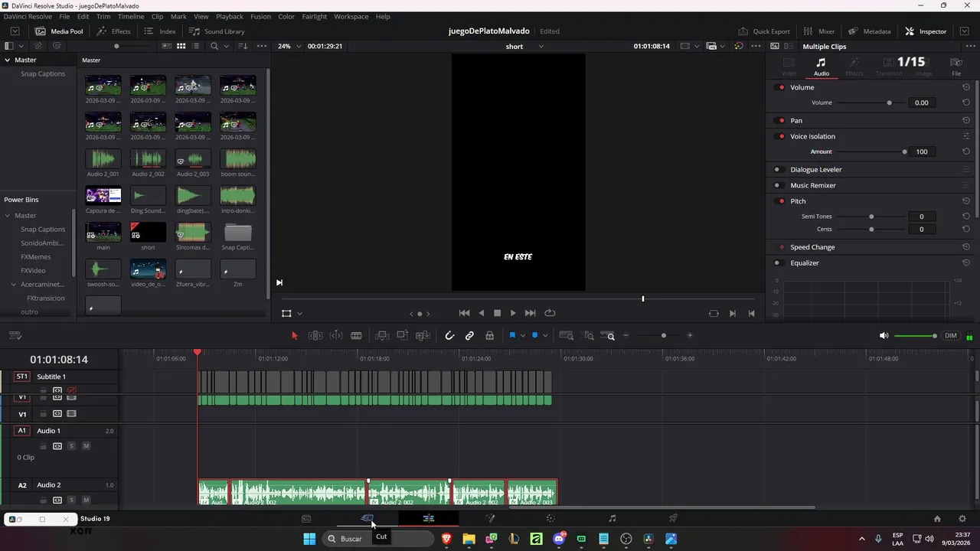Screen dimensions: 980x551
Task: Collapse the Master bin tree in Media Pool
Action: pos(8,60)
